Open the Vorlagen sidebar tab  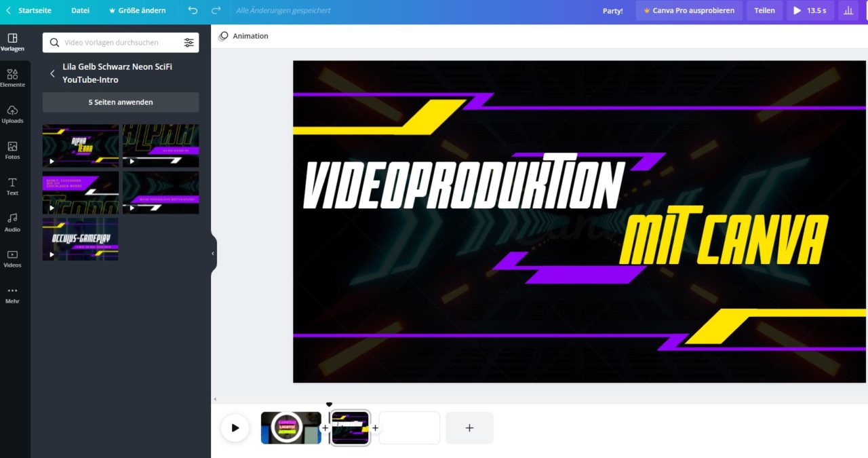12,42
